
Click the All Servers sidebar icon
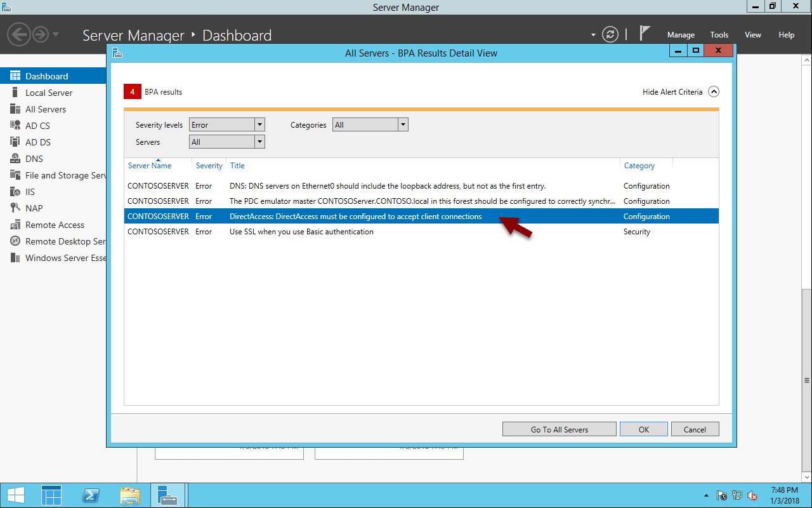click(15, 109)
